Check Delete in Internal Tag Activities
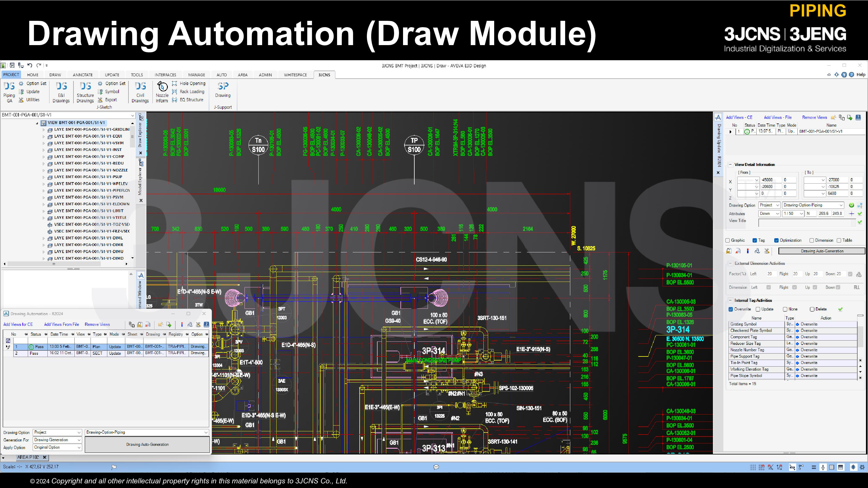The width and height of the screenshot is (868, 488). [812, 309]
